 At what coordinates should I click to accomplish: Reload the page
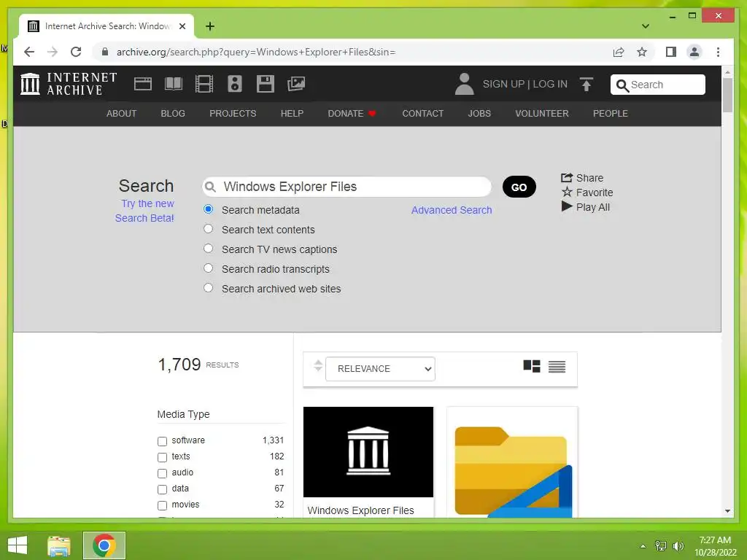76,52
